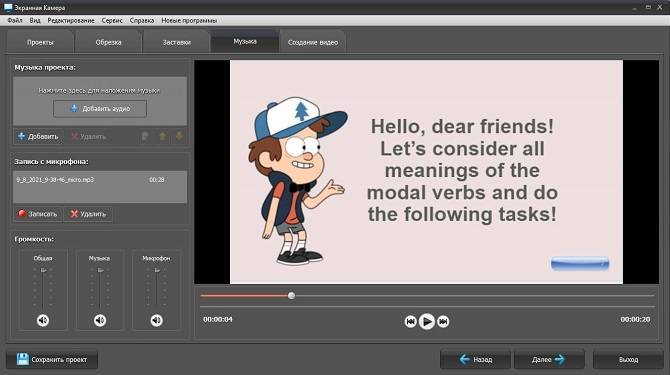
Task: Maximize the Экранная Камера window
Action: click(x=648, y=8)
